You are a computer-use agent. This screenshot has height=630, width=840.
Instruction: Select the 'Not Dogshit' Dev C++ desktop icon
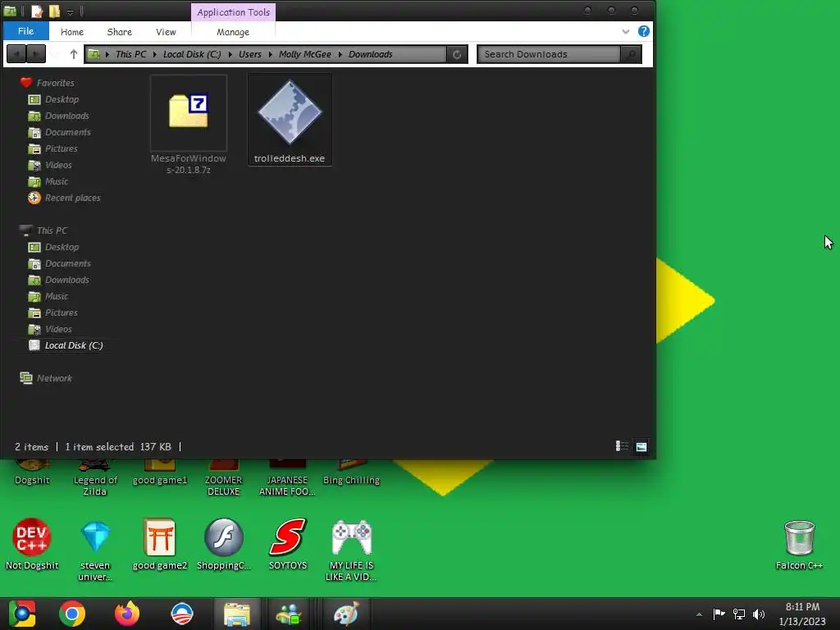coord(32,545)
